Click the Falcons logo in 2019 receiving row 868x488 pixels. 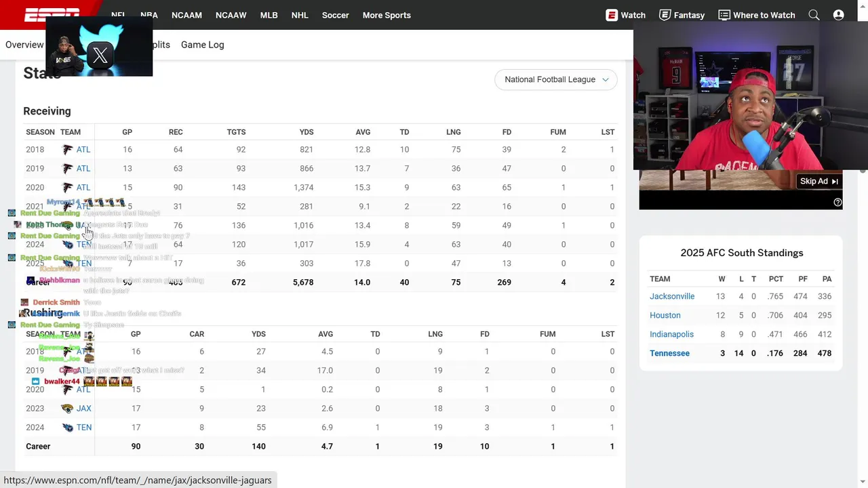pos(67,168)
